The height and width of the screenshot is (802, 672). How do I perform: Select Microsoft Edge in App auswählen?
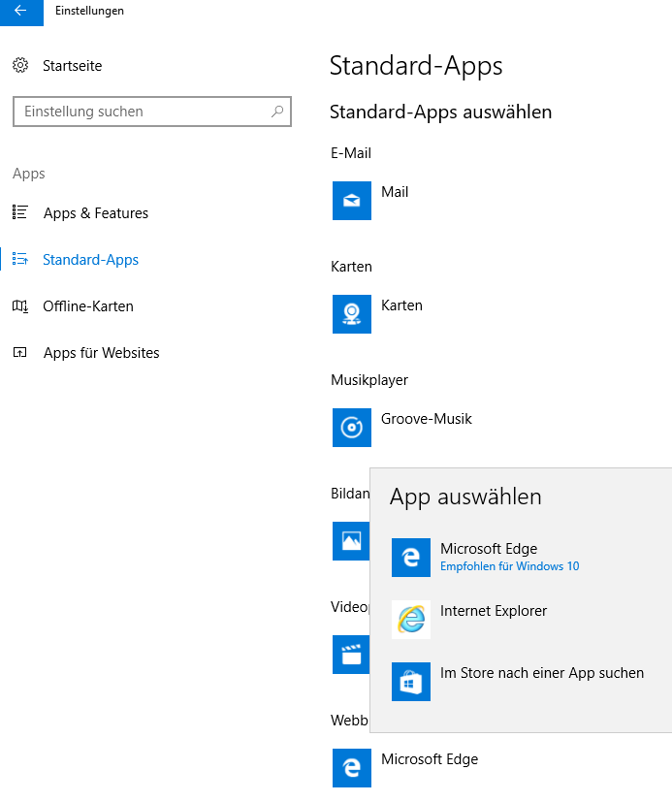point(489,548)
